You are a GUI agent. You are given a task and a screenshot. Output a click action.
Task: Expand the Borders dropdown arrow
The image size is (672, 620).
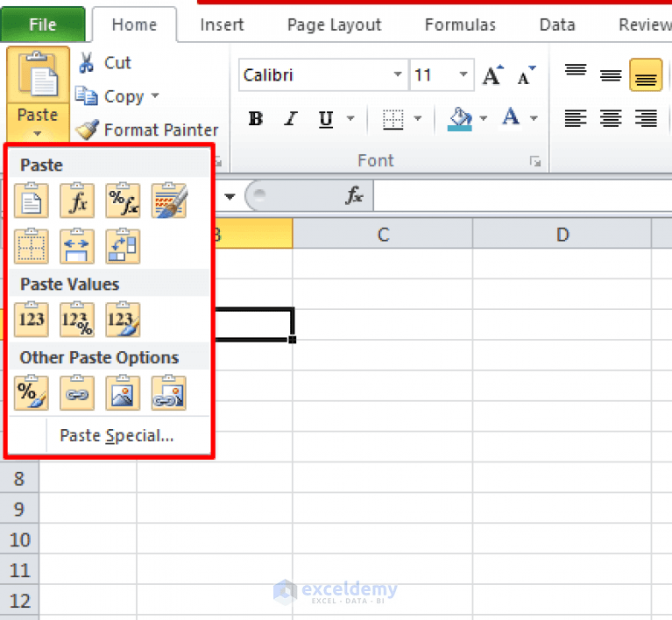[x=418, y=118]
